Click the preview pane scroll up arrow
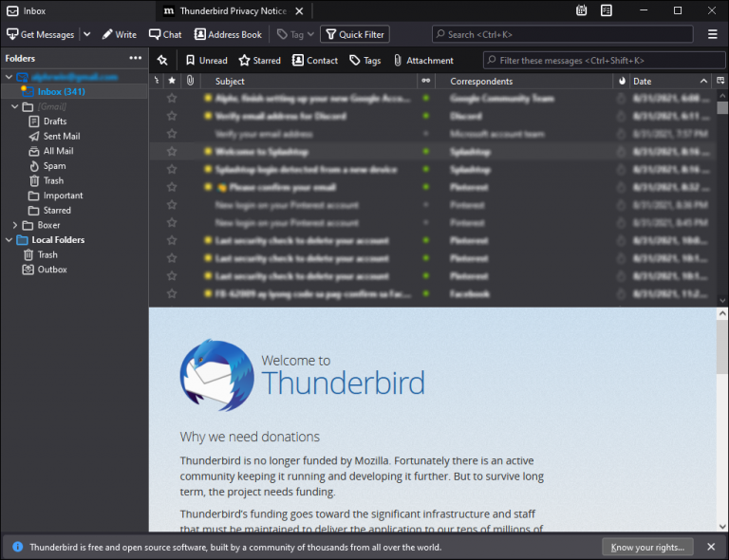Image resolution: width=729 pixels, height=560 pixels. click(722, 313)
